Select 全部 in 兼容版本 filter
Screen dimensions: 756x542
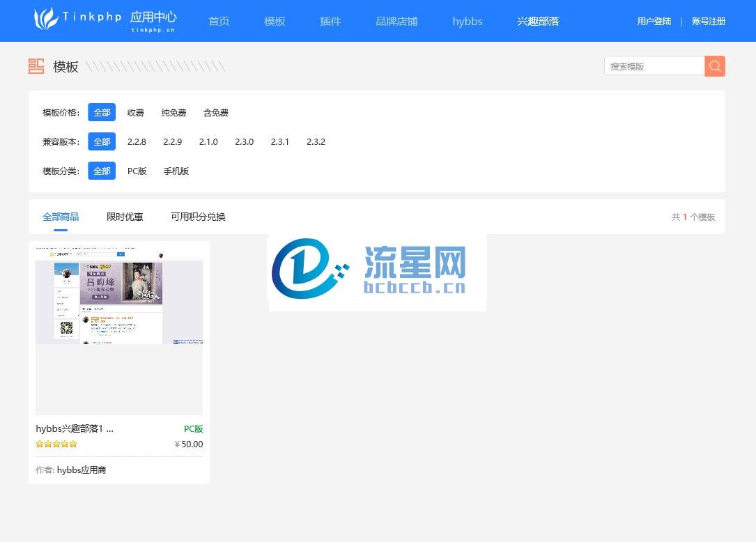click(x=102, y=141)
